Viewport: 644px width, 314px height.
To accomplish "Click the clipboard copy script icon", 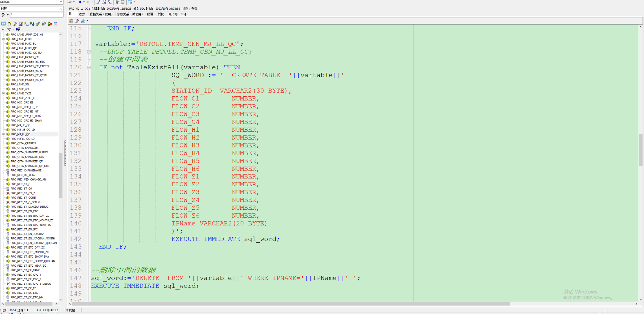I will pyautogui.click(x=71, y=21).
